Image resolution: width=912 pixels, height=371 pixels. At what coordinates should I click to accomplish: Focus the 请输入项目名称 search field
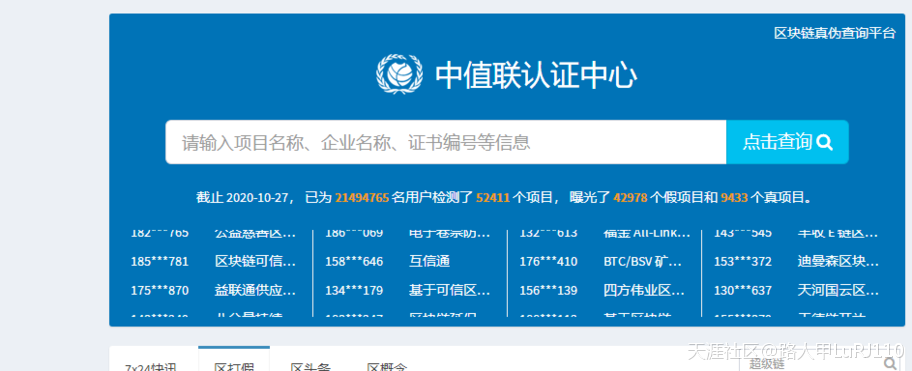(x=446, y=142)
